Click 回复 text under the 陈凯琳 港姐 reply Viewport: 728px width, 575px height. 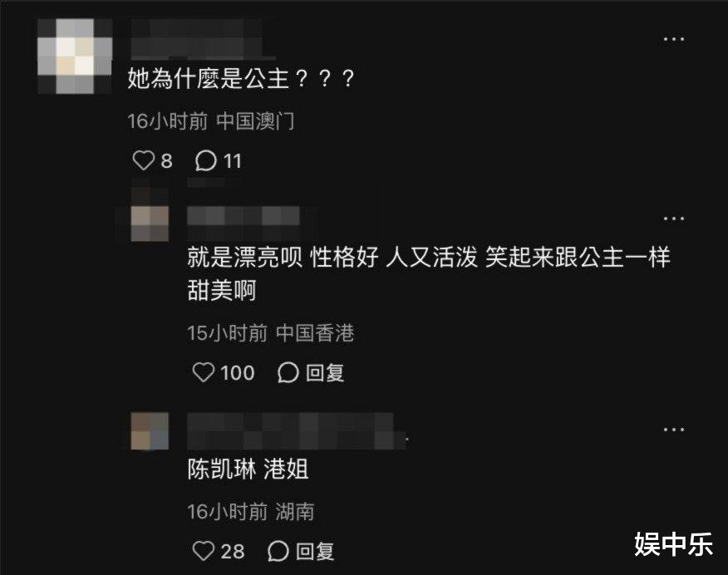tap(315, 552)
